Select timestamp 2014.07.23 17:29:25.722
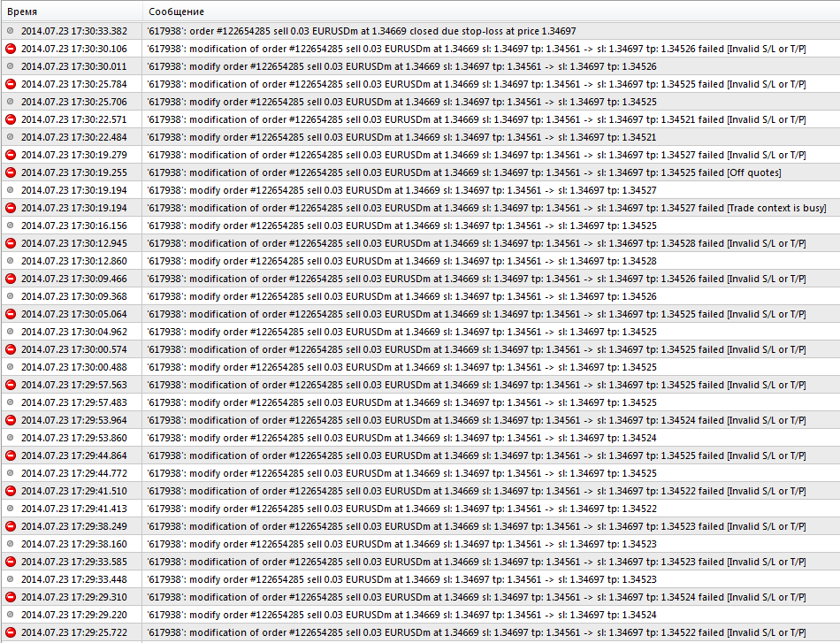Screen dimensions: 840x643 pyautogui.click(x=74, y=632)
